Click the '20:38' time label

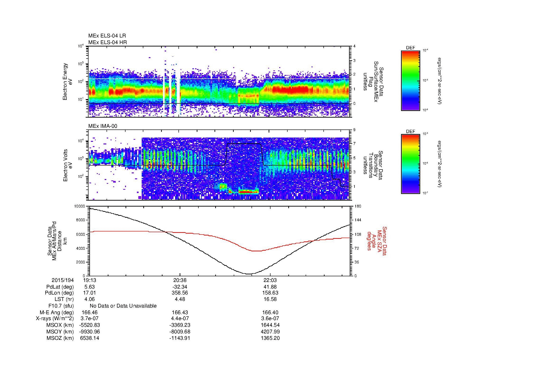[180, 280]
